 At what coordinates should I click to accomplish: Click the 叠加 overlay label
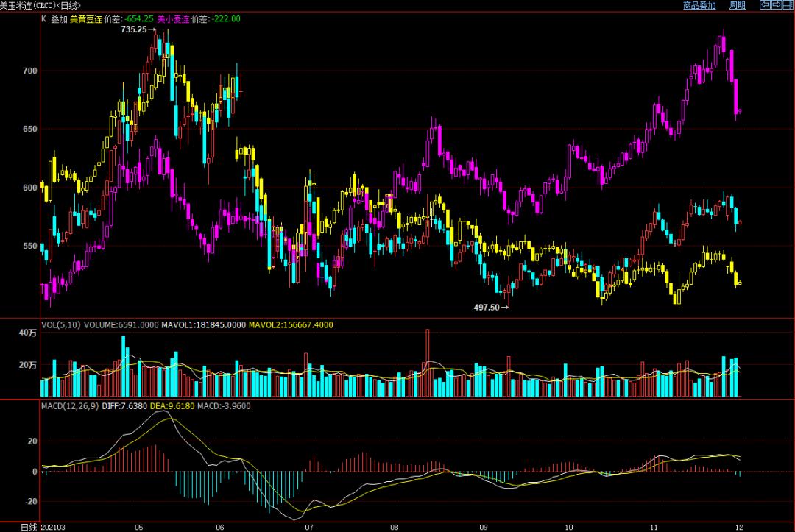pyautogui.click(x=59, y=18)
